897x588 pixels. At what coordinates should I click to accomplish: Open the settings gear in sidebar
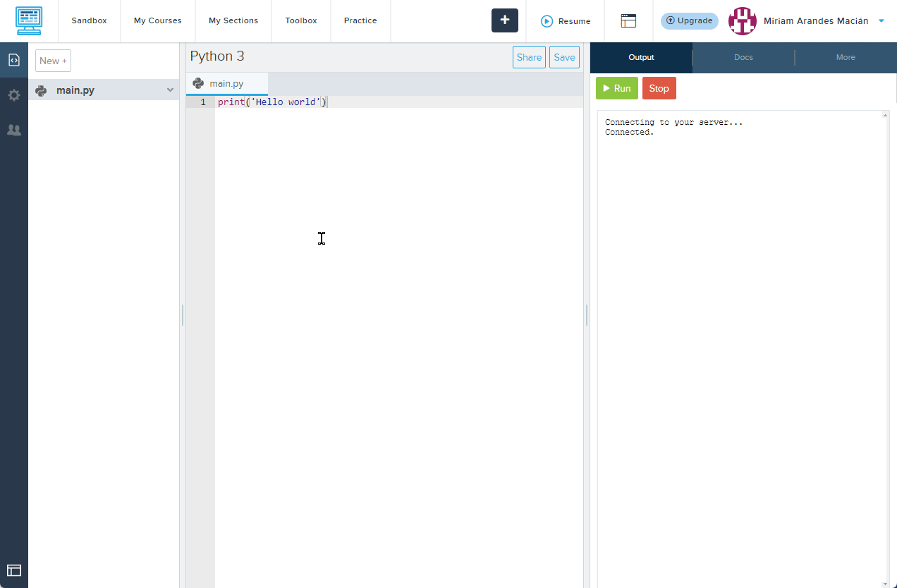pos(14,95)
